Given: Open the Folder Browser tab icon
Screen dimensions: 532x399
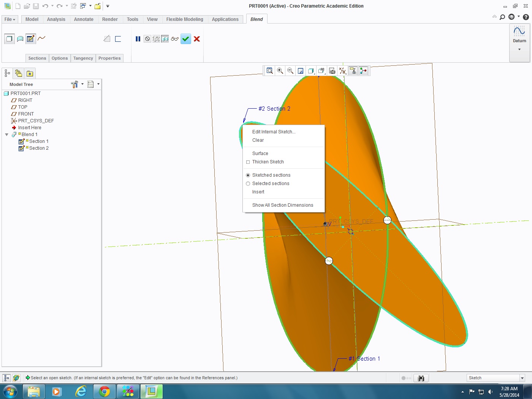Looking at the screenshot, I should 19,73.
